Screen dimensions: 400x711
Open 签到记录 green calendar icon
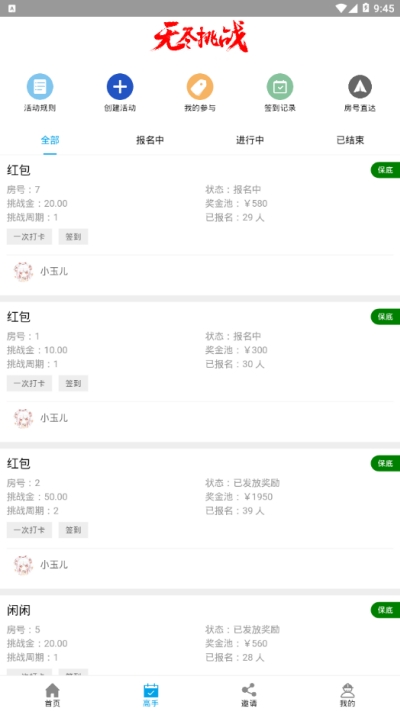pyautogui.click(x=280, y=87)
